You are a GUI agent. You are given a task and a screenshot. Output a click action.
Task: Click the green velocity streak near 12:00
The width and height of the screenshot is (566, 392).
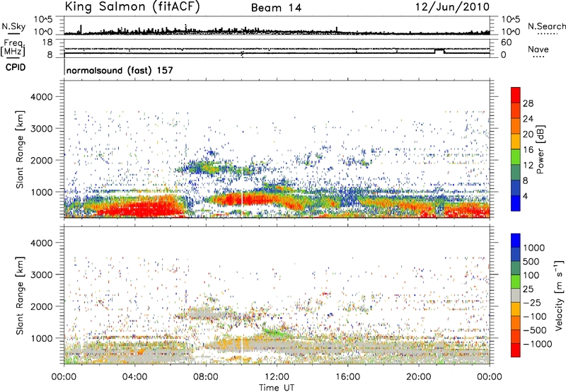click(276, 332)
